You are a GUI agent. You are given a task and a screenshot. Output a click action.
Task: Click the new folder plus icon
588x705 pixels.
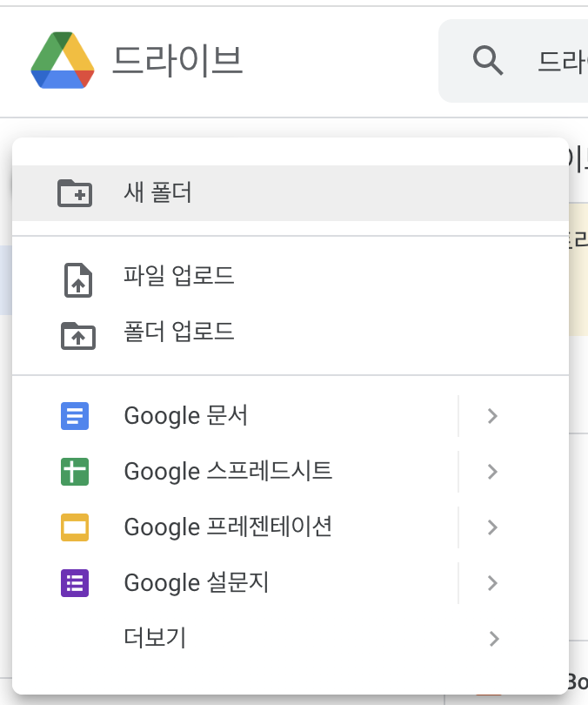[x=75, y=193]
